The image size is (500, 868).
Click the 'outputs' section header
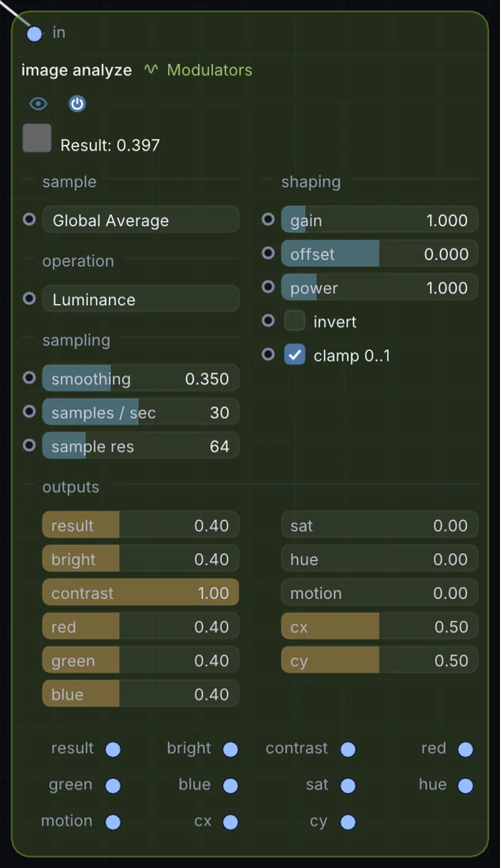coord(71,487)
